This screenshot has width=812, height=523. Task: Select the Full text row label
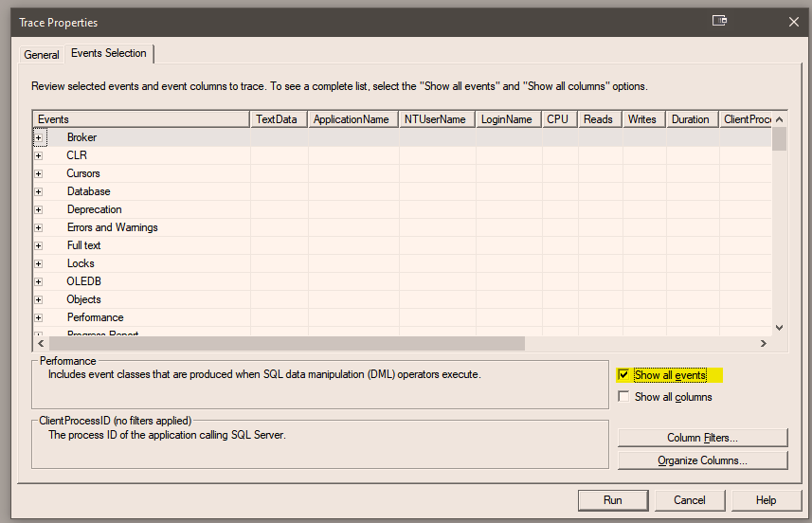click(83, 245)
